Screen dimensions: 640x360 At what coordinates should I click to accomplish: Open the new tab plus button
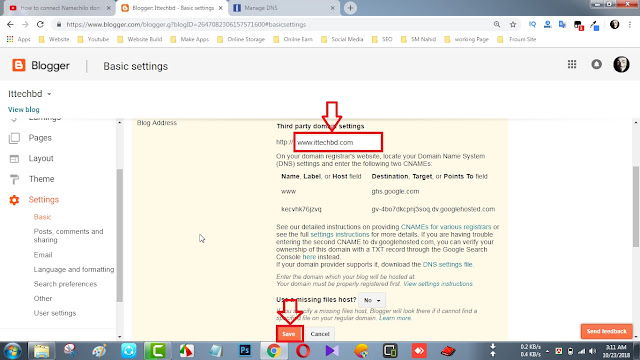pyautogui.click(x=350, y=8)
